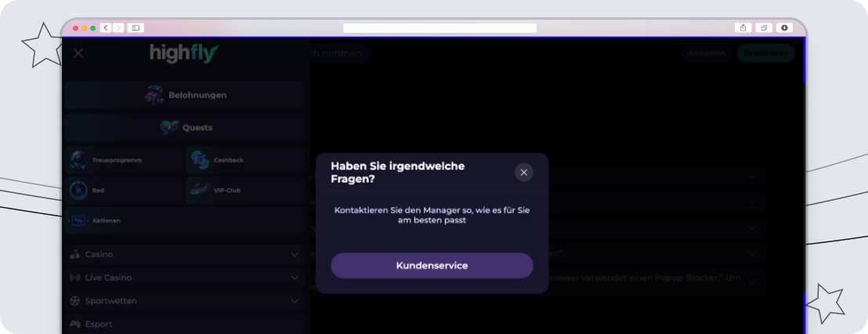
Task: Click the Registrieren button
Action: tap(765, 53)
